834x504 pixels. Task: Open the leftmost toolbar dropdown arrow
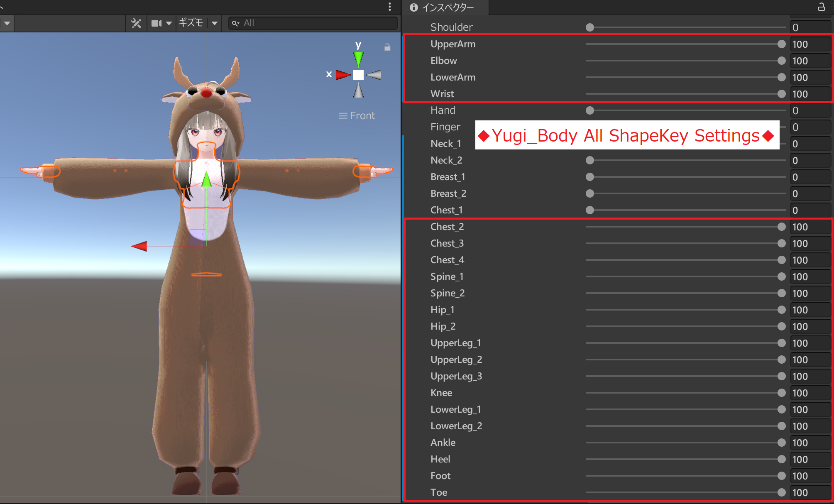(7, 23)
